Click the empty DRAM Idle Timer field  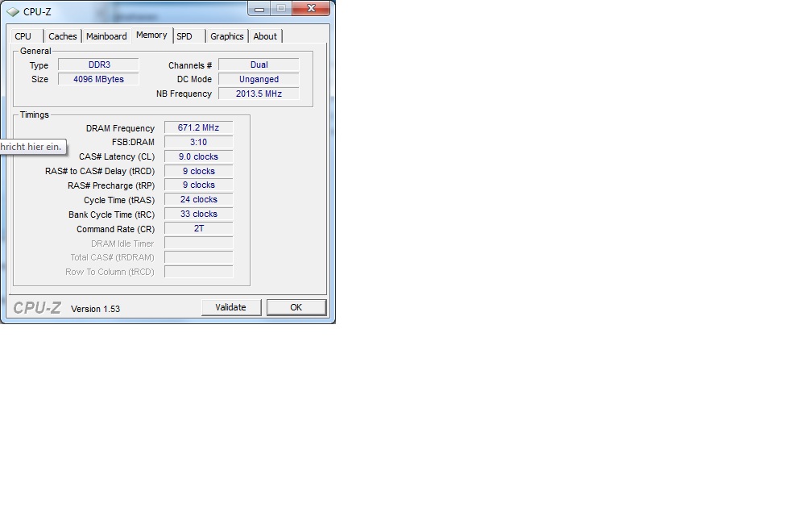click(198, 244)
